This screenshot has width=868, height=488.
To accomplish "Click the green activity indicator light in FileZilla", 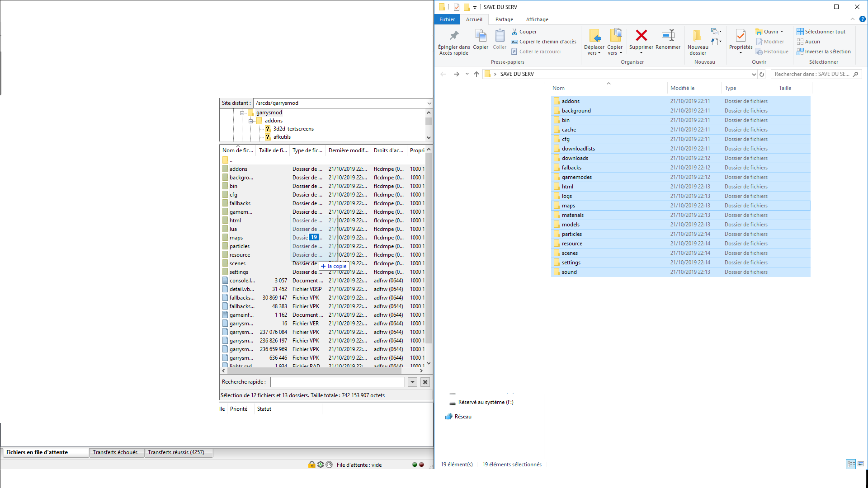I will (x=415, y=465).
